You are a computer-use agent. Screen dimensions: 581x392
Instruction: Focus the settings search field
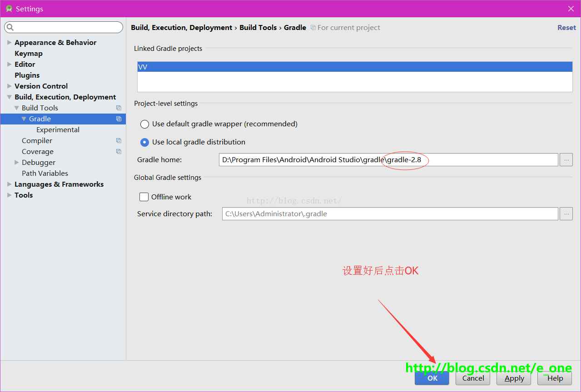coord(64,27)
